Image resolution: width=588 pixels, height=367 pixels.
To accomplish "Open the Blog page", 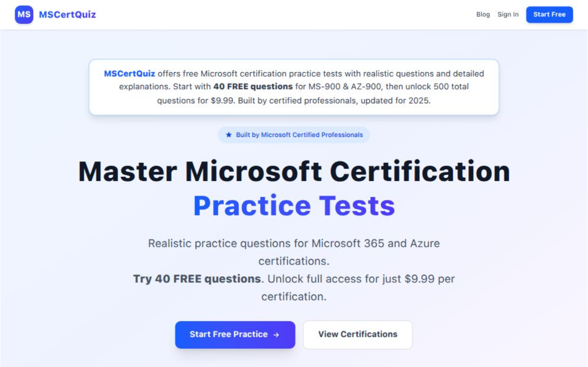I will point(483,15).
